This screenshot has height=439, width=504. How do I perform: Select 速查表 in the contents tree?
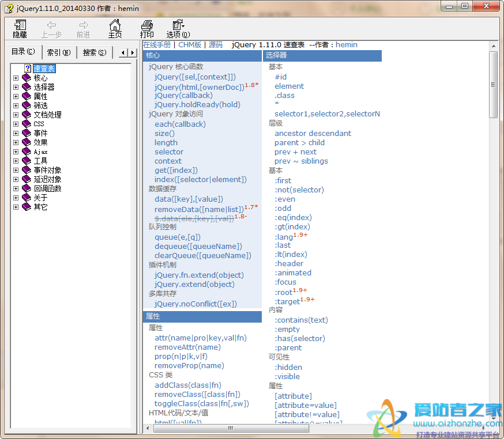(44, 69)
